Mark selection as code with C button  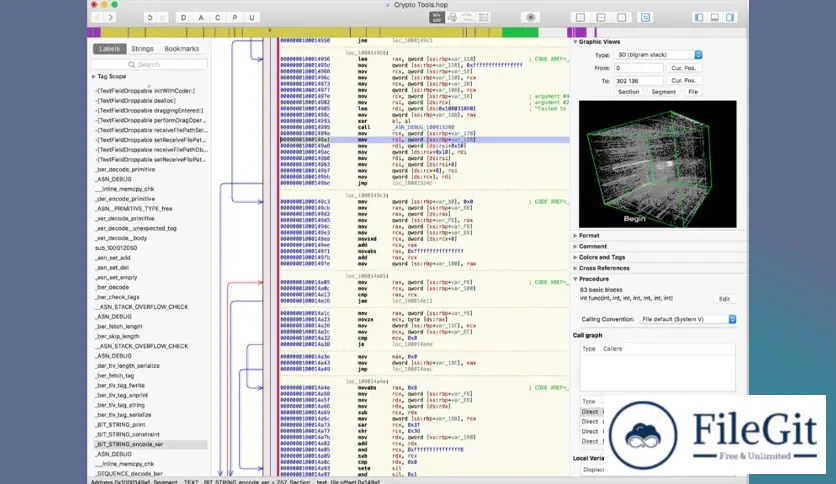[218, 18]
